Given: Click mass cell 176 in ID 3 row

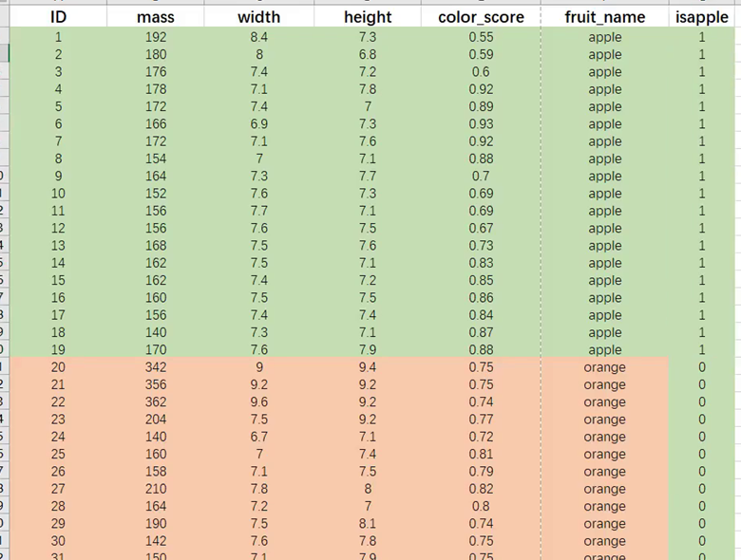Looking at the screenshot, I should [156, 72].
